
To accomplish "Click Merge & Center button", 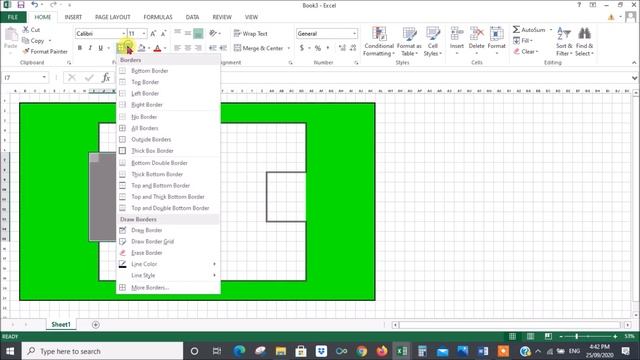I will (x=259, y=48).
